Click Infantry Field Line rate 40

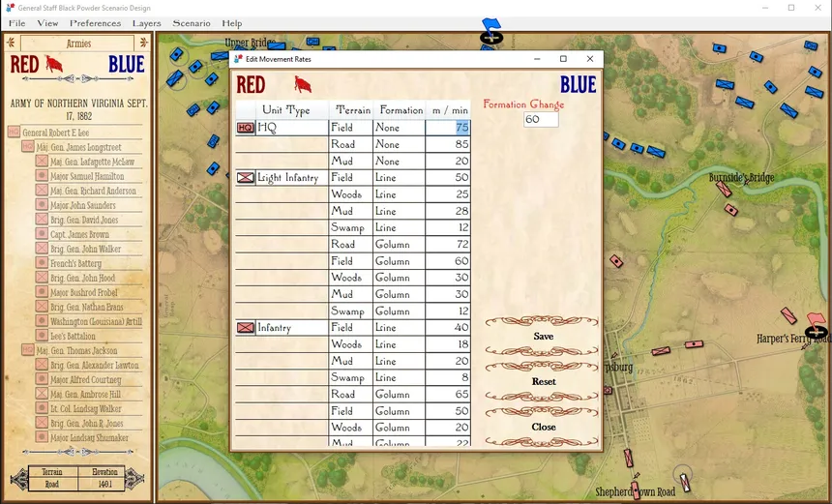tap(447, 327)
